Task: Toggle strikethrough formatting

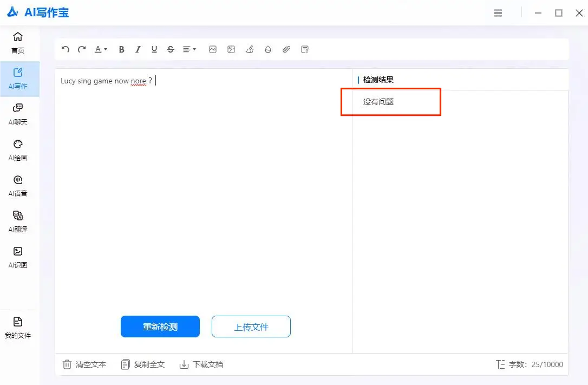Action: 171,49
